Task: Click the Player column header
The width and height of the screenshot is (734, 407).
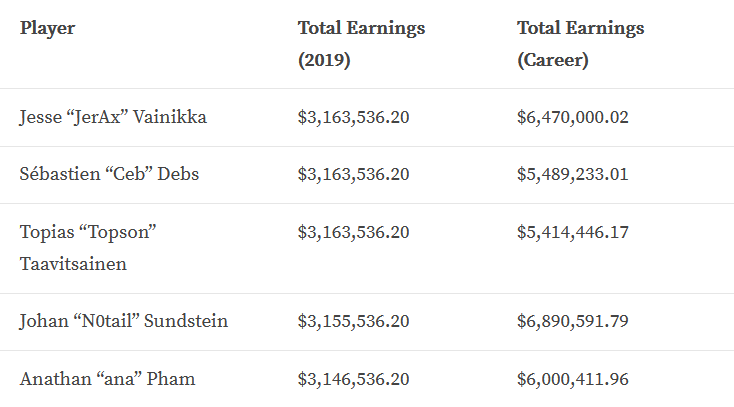Action: pos(47,28)
